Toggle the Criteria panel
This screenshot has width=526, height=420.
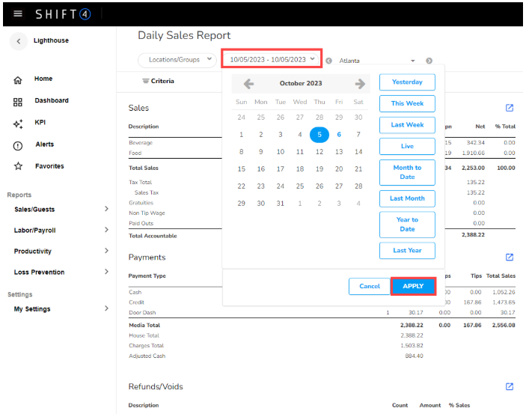coord(158,81)
